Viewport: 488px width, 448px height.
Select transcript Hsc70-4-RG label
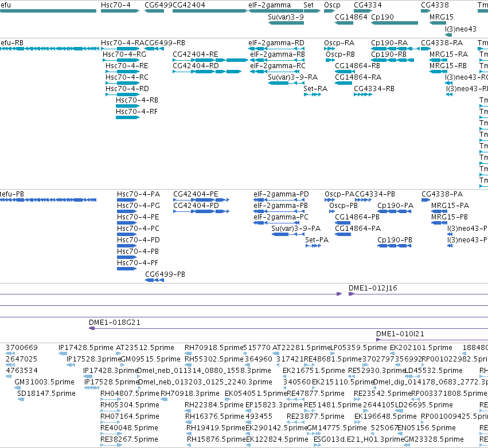click(124, 54)
